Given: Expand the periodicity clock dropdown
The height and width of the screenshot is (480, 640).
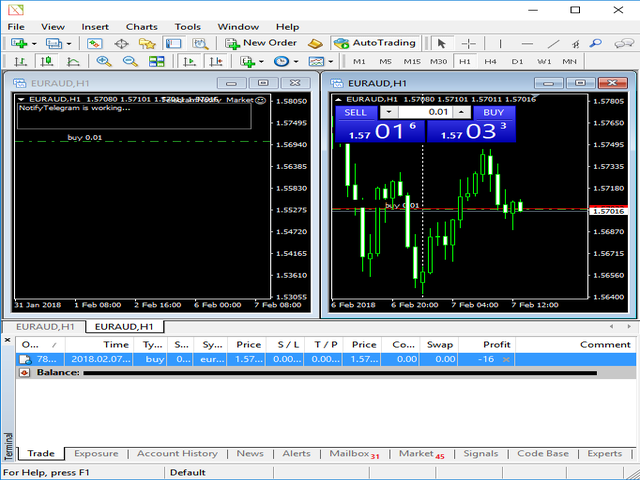Looking at the screenshot, I should (298, 62).
